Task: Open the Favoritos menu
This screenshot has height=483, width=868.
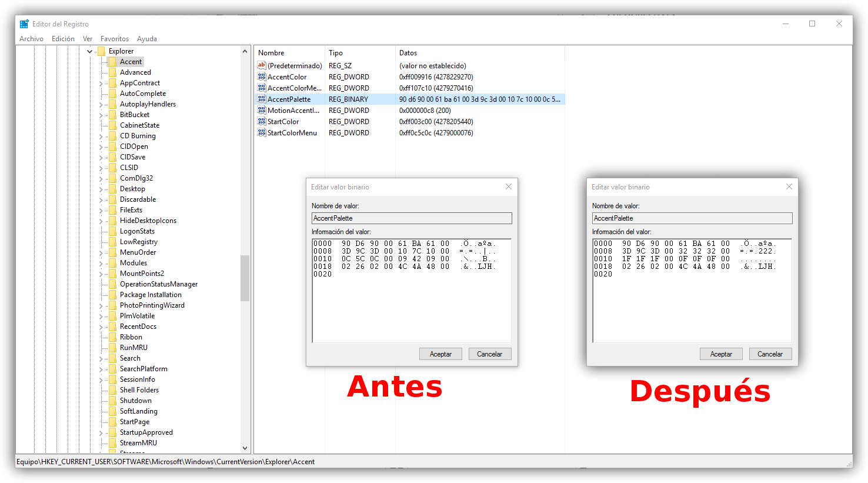Action: [115, 39]
